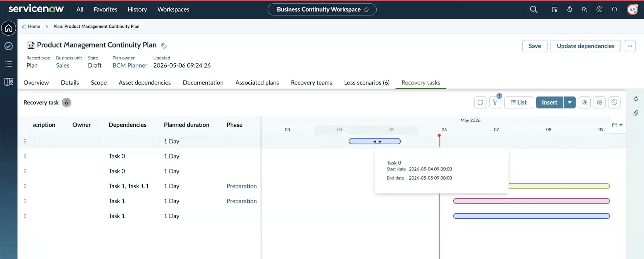Image resolution: width=644 pixels, height=259 pixels.
Task: Go to Home via sidebar house icon
Action: point(9,28)
